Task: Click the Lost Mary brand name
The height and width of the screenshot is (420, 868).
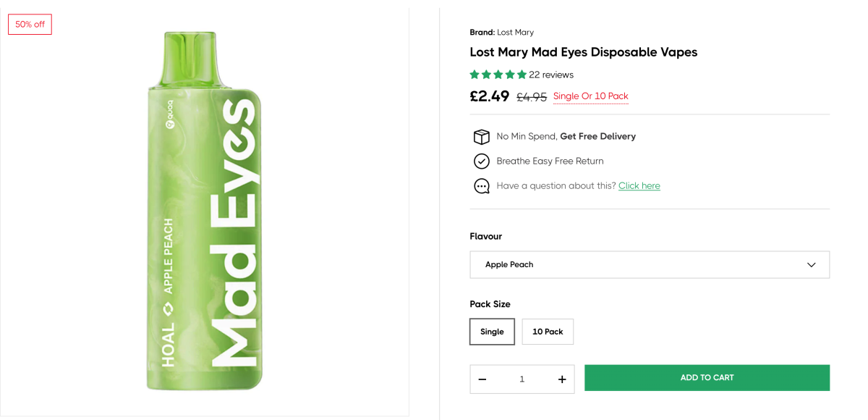Action: (515, 33)
